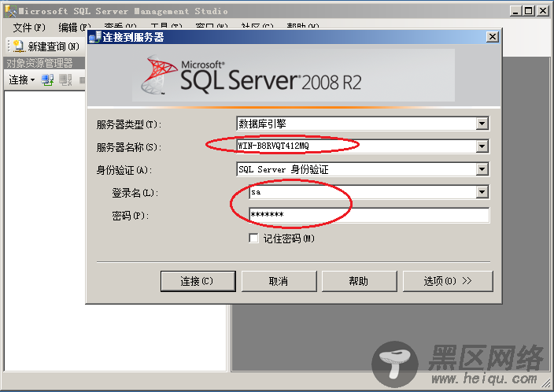Click the disconnect server icon
This screenshot has width=554, height=392.
65,80
